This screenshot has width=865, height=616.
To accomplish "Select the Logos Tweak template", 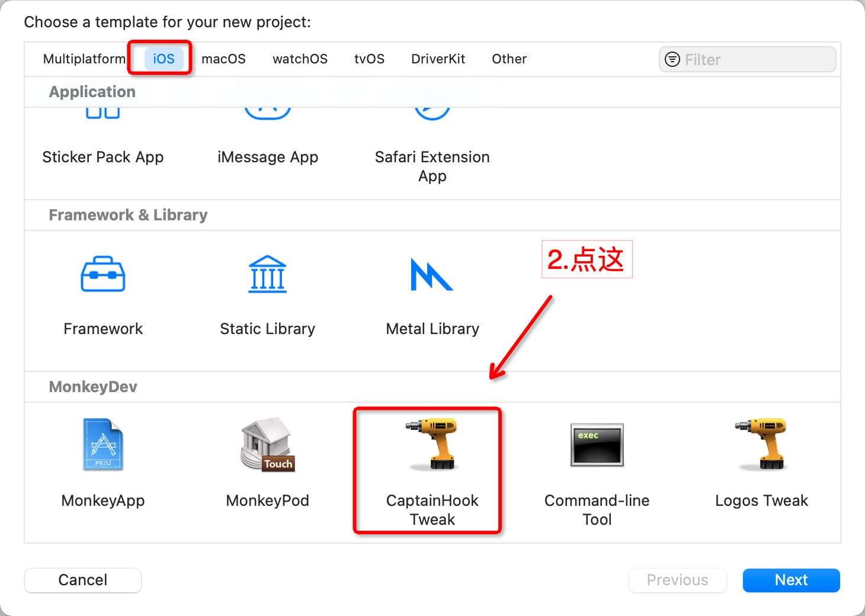I will [762, 444].
